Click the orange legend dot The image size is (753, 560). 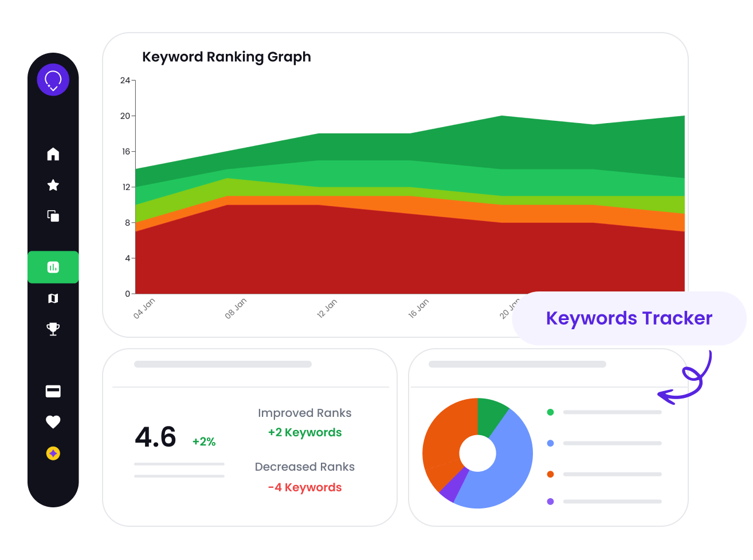[x=551, y=474]
